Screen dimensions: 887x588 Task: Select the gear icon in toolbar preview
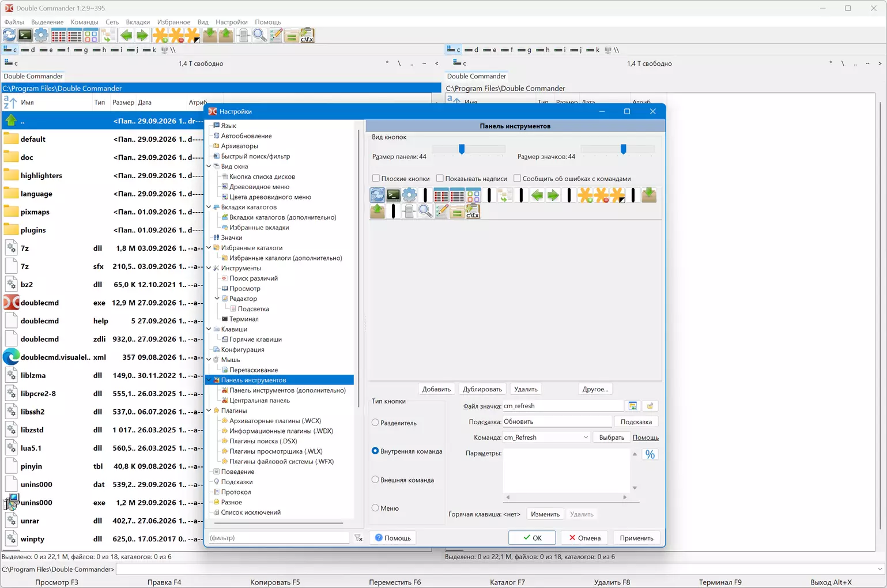click(410, 195)
